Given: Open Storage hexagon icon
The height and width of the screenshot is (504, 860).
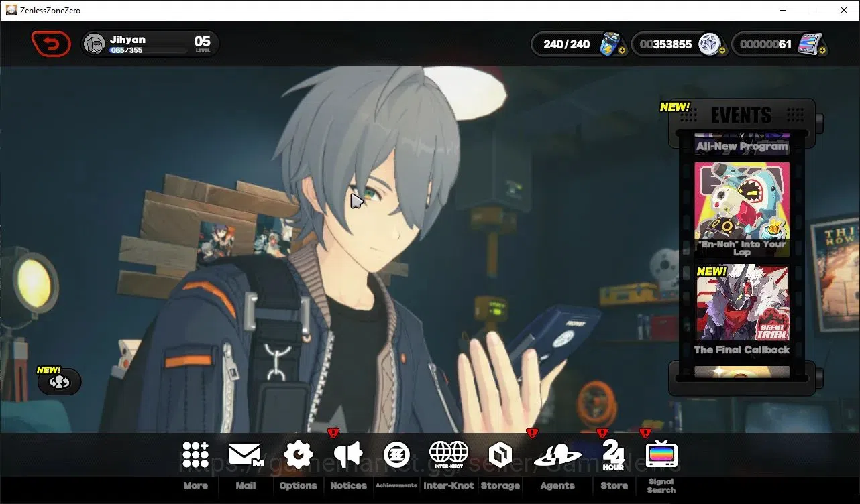Looking at the screenshot, I should coord(500,455).
